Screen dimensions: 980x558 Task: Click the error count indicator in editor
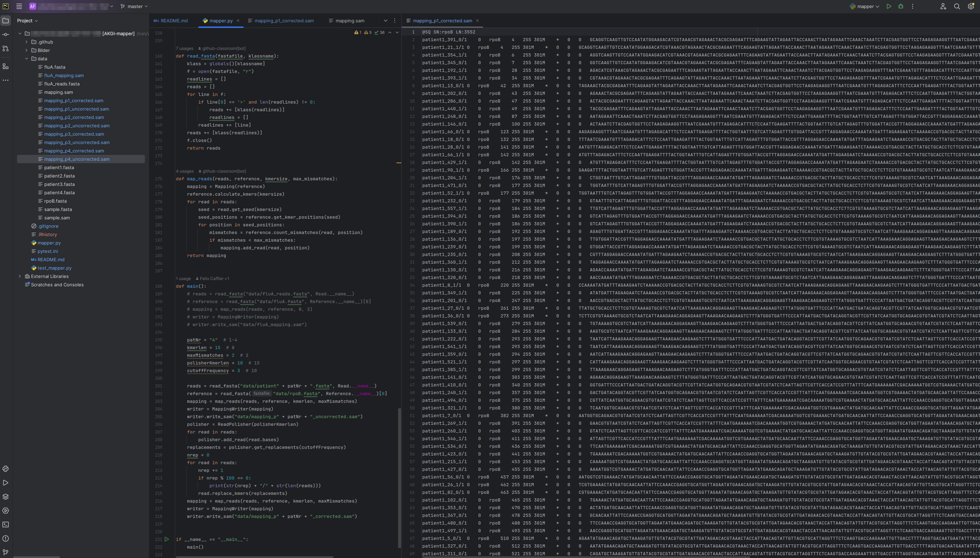tap(358, 32)
